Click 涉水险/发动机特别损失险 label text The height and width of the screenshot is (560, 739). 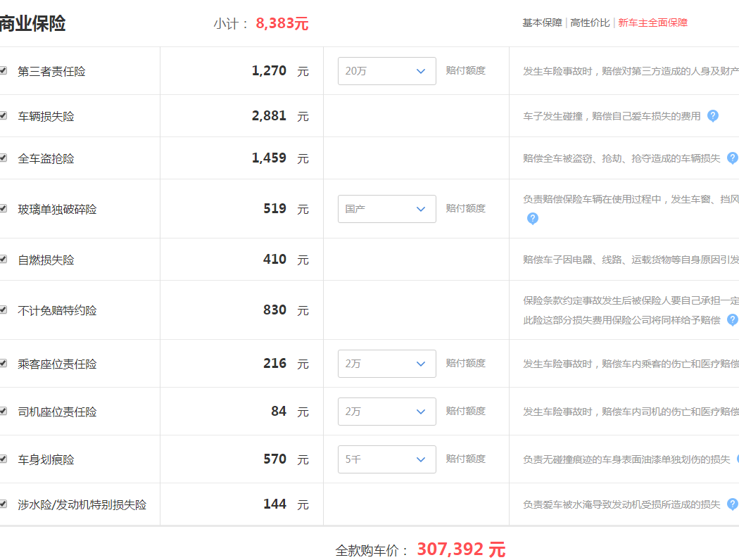82,505
